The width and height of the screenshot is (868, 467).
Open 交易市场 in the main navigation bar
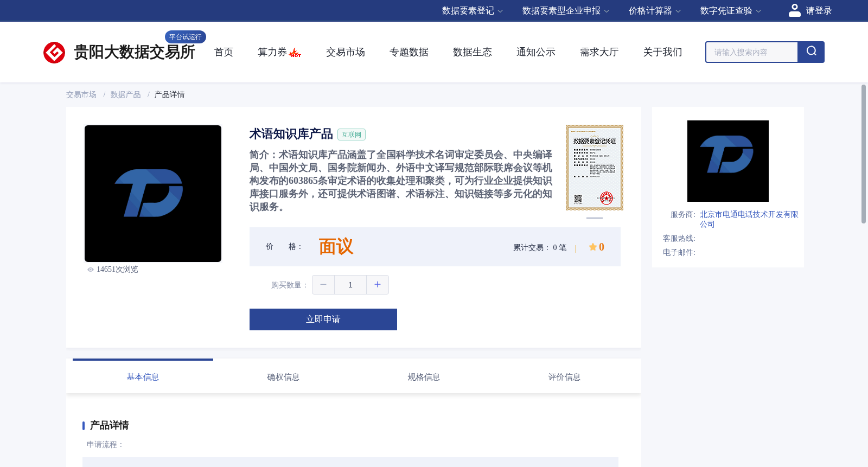pyautogui.click(x=346, y=52)
